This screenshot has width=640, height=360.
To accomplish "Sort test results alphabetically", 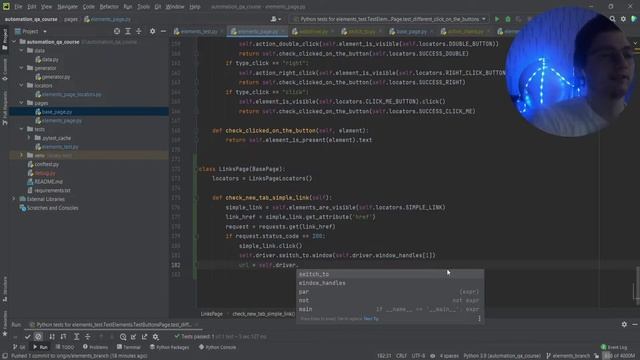I will click(52, 337).
